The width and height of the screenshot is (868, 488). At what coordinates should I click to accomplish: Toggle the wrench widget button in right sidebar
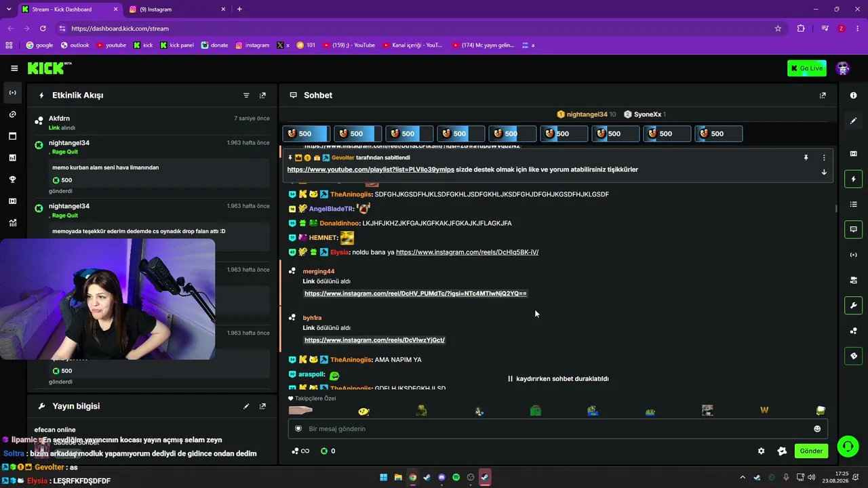point(853,305)
